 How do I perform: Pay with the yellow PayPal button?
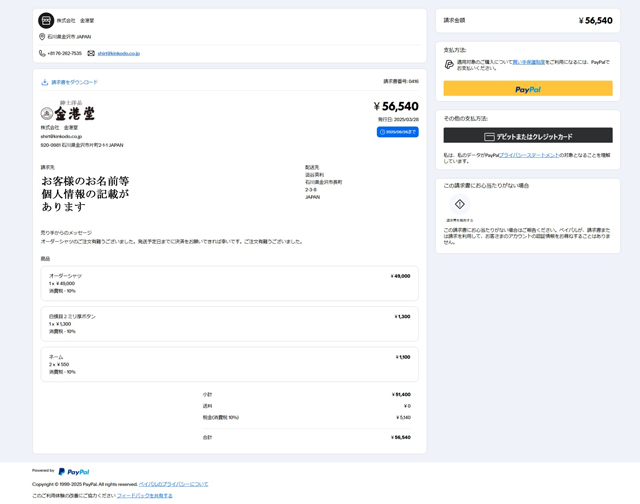point(527,89)
